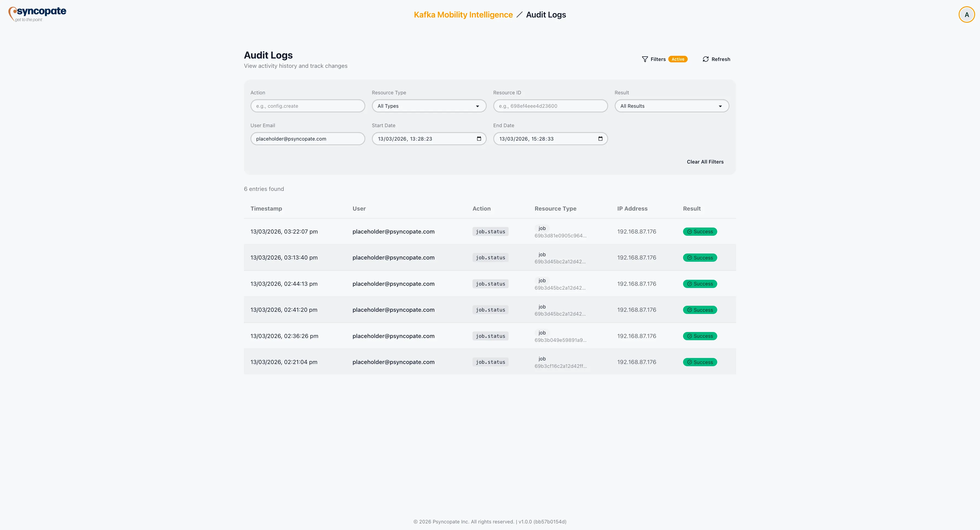
Task: Open the Result All Results dropdown
Action: pos(672,106)
